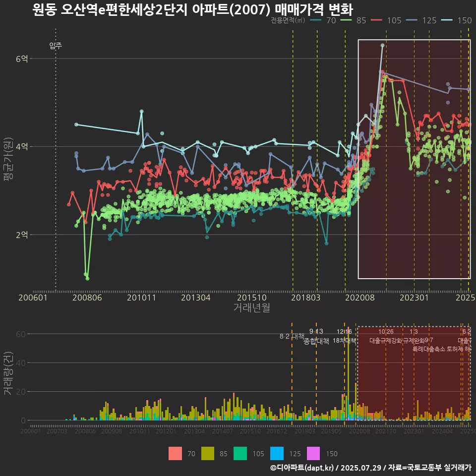This screenshot has width=476, height=476.
Task: Click 201201 on the volume chart x-axis
Action: point(166,431)
